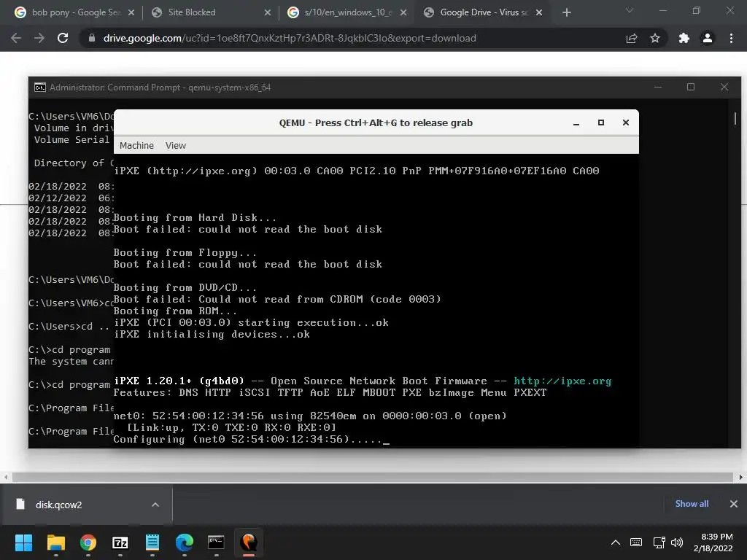View site info via the address bar padlock

point(92,38)
